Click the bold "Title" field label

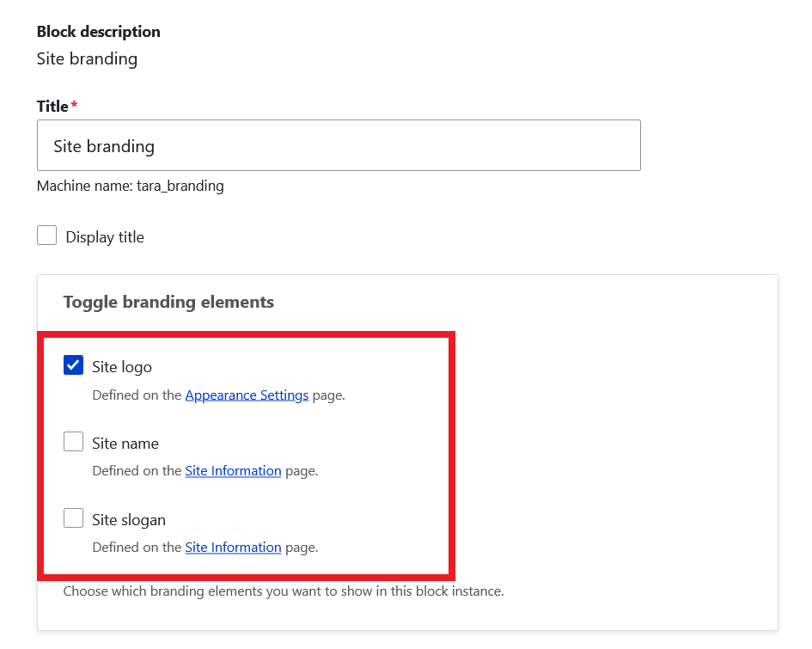coord(52,107)
